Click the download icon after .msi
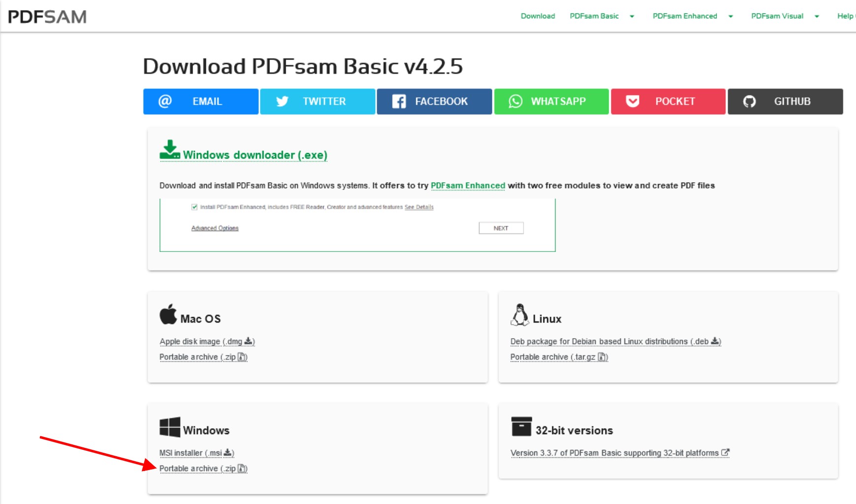This screenshot has height=504, width=856. [228, 452]
